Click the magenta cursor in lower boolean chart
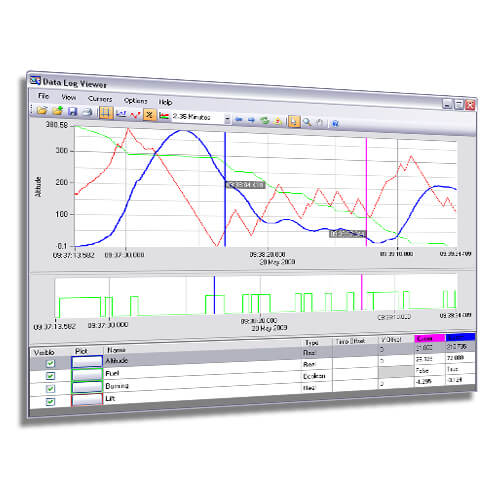This screenshot has height=500, width=500. coord(362,292)
